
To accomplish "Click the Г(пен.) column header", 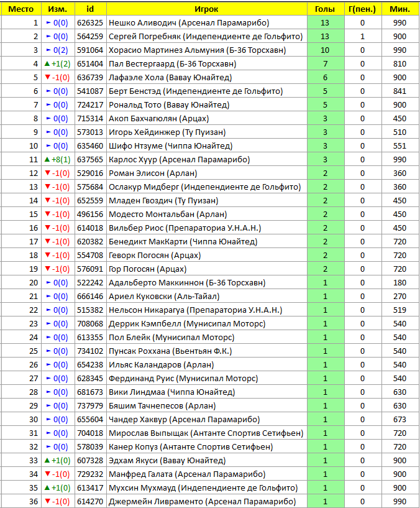I will tap(362, 9).
